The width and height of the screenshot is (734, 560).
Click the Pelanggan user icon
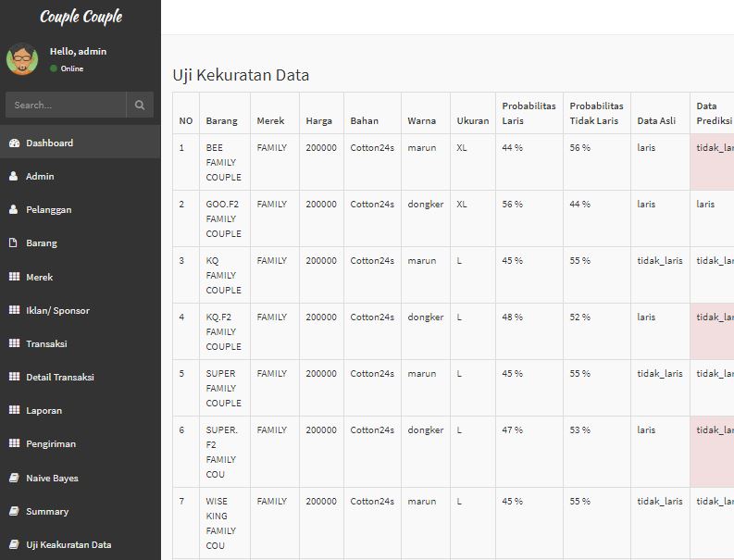click(14, 209)
